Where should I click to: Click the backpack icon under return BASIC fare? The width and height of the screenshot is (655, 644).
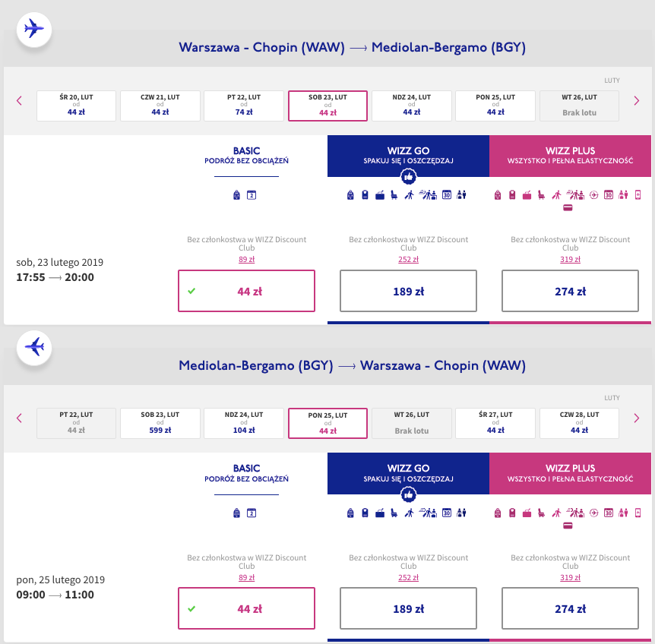tap(236, 513)
